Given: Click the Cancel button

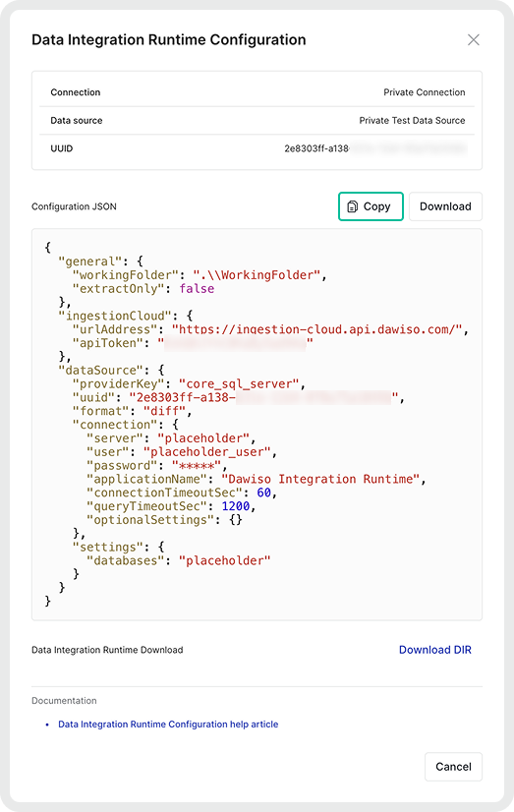Looking at the screenshot, I should click(x=453, y=767).
